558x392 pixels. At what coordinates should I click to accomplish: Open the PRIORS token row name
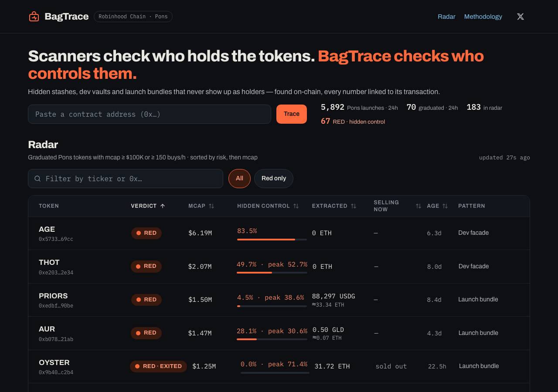click(x=53, y=296)
